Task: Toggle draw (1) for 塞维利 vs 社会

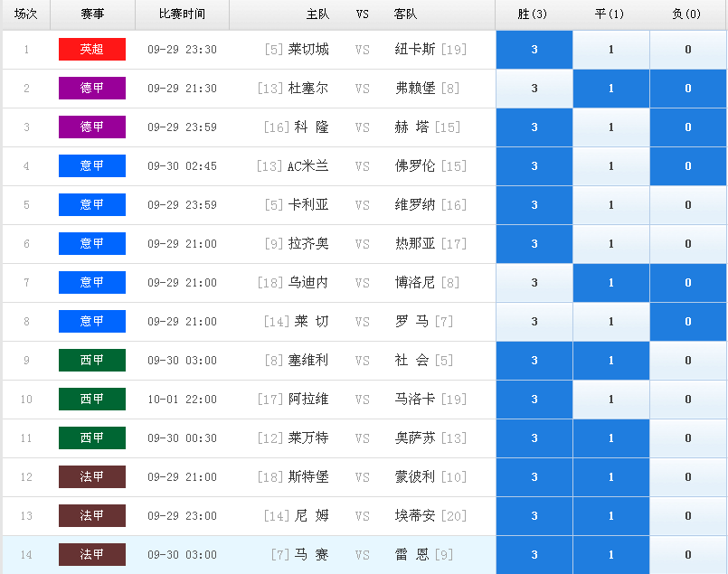Action: [611, 361]
